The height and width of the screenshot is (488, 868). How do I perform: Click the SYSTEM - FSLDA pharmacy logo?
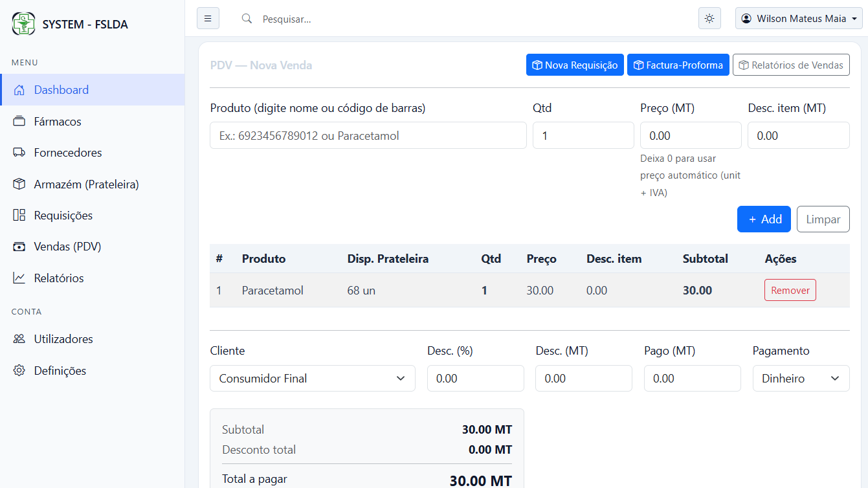pos(24,24)
